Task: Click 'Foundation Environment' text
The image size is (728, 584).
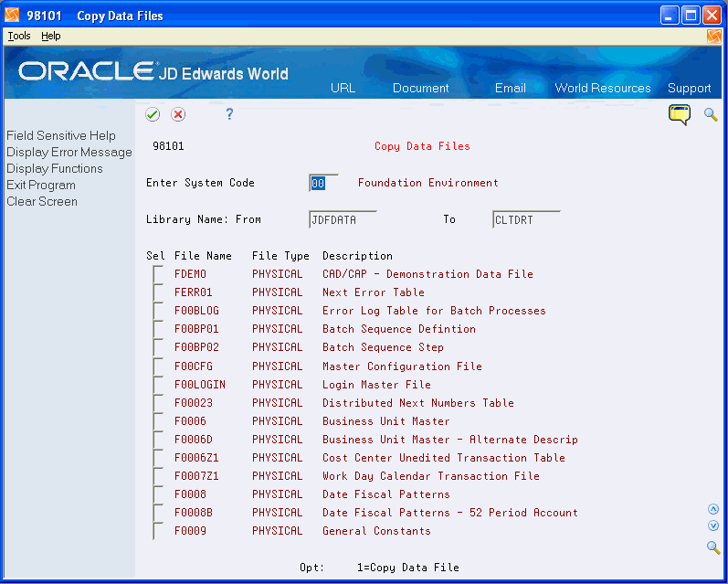Action: tap(428, 183)
